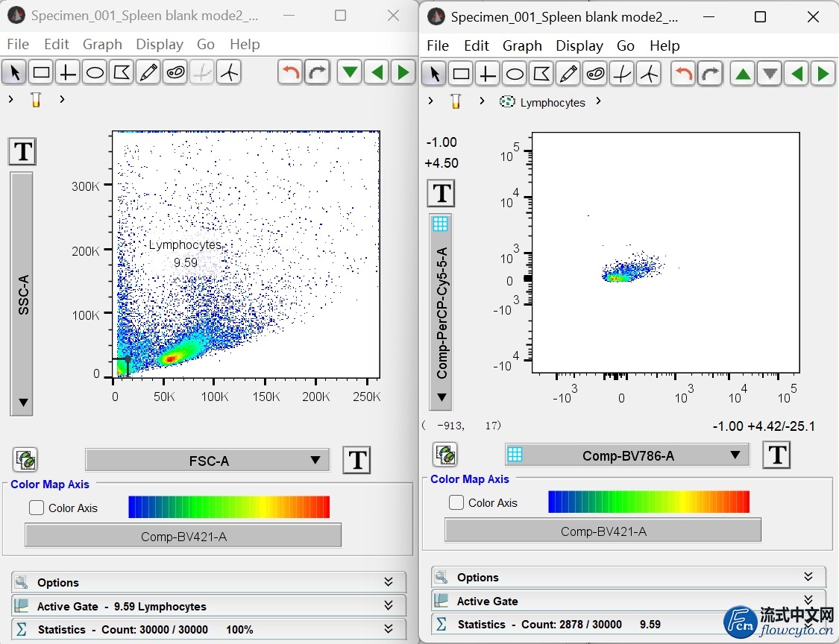Click X-axis transform T button in right window
Viewport: 839px width, 644px height.
(x=776, y=455)
